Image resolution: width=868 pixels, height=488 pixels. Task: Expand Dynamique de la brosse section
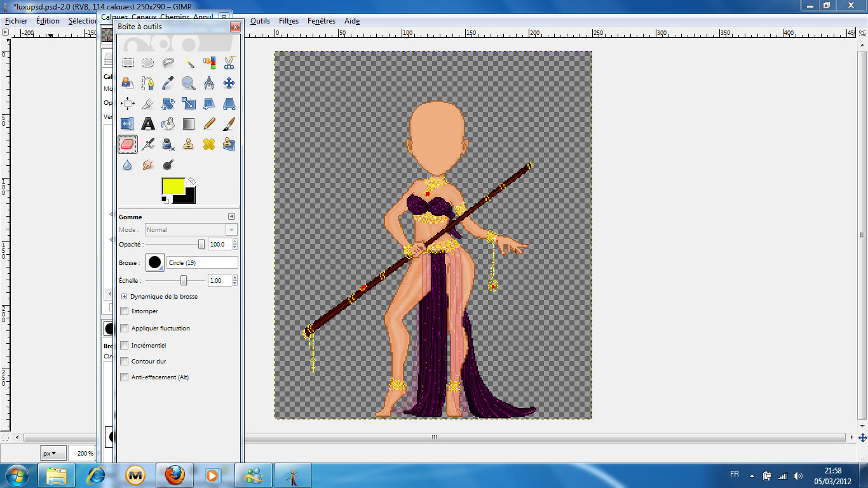[124, 297]
